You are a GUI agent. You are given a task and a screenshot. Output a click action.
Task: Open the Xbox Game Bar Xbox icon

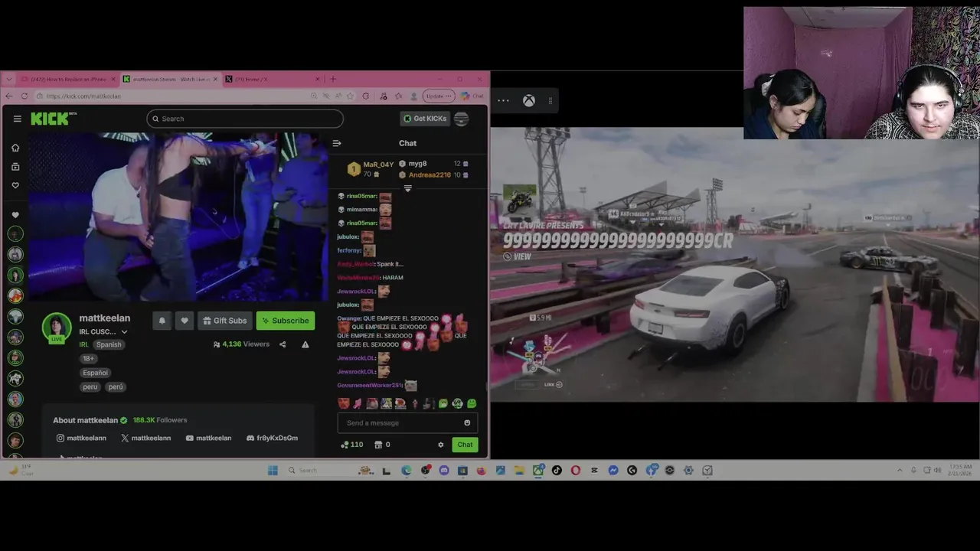(528, 100)
